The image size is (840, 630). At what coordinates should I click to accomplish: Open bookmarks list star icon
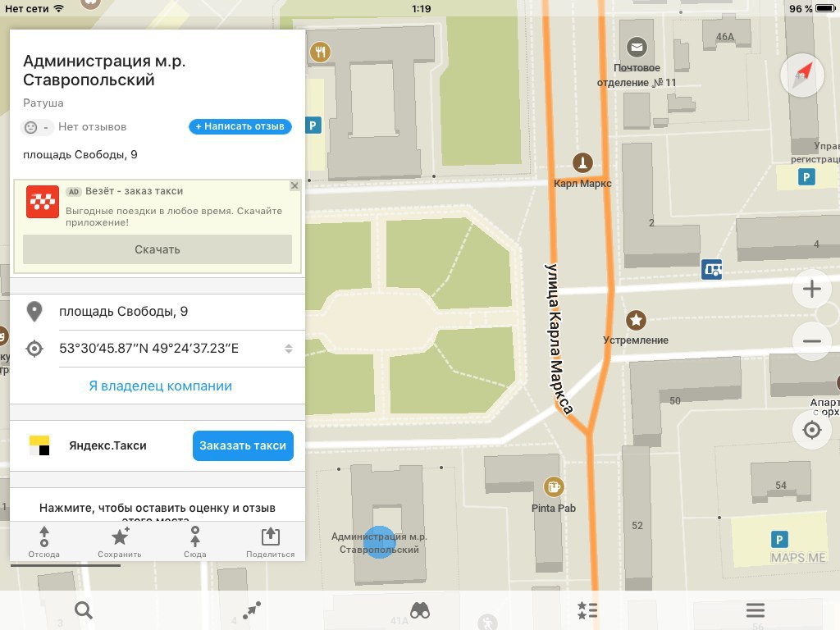point(587,609)
